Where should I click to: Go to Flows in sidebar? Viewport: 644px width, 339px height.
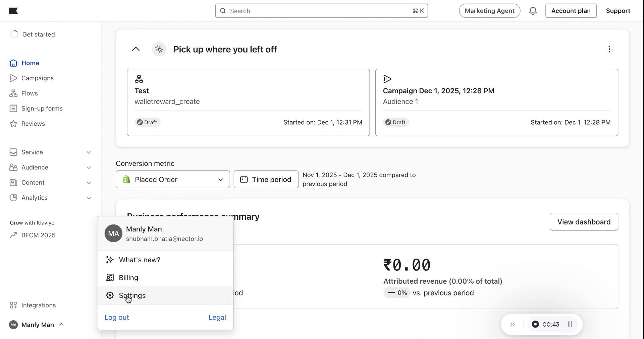point(30,93)
